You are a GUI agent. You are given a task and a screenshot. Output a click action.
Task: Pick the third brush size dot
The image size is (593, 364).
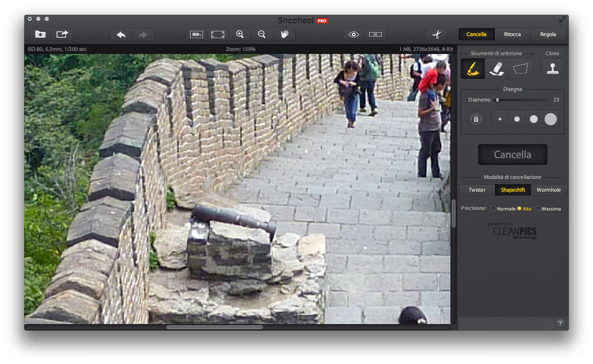[x=533, y=119]
